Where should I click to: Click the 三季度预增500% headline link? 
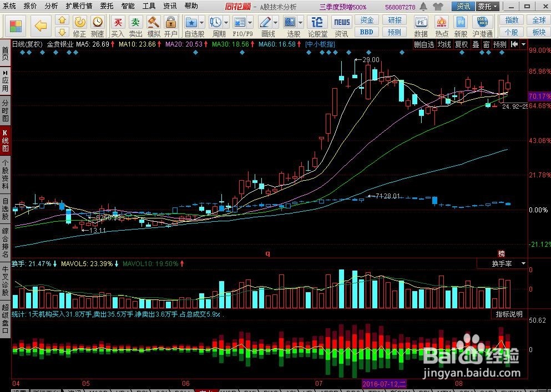tap(342, 7)
